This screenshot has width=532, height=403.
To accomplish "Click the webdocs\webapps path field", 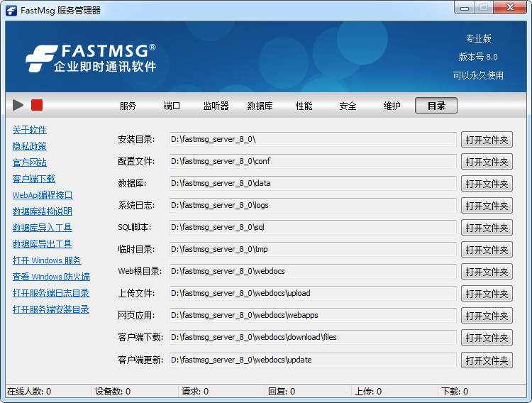I will (x=313, y=316).
